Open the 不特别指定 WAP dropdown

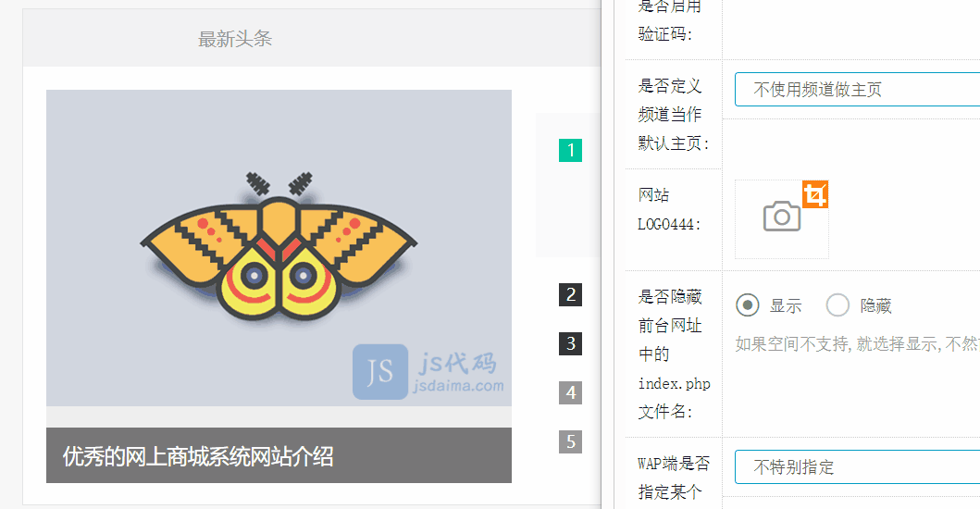click(x=856, y=466)
